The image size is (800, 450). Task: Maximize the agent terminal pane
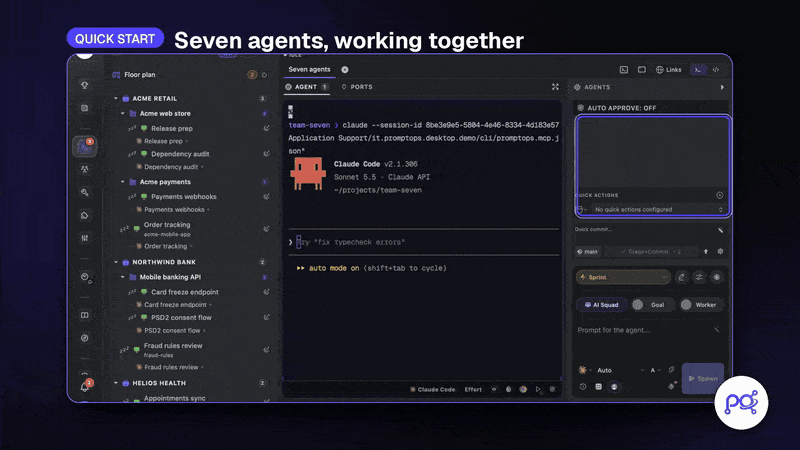coord(555,87)
